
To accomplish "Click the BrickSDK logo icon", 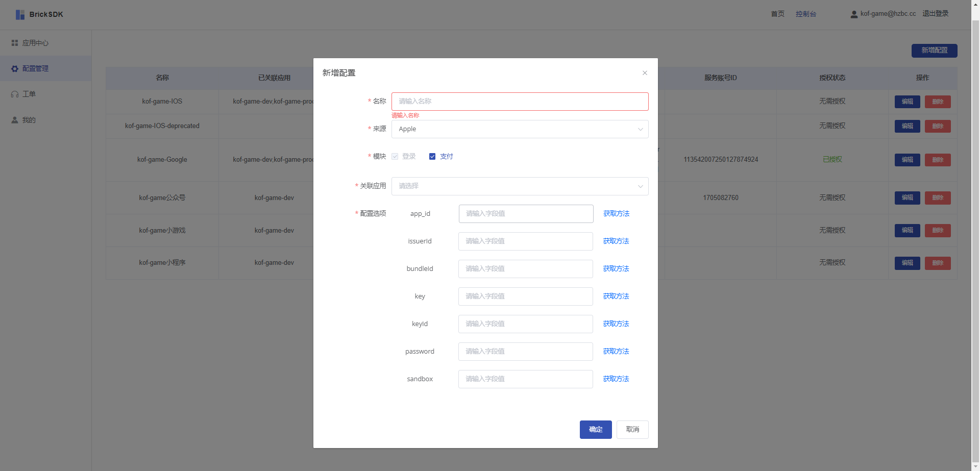I will click(20, 15).
